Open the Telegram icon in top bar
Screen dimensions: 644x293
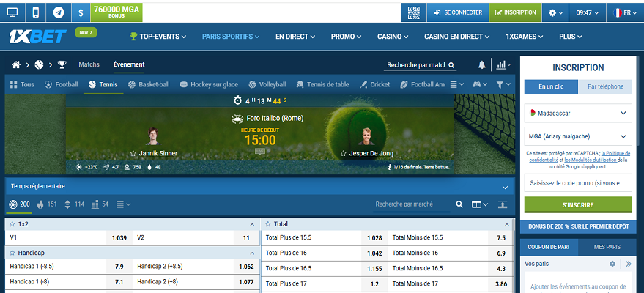(59, 12)
